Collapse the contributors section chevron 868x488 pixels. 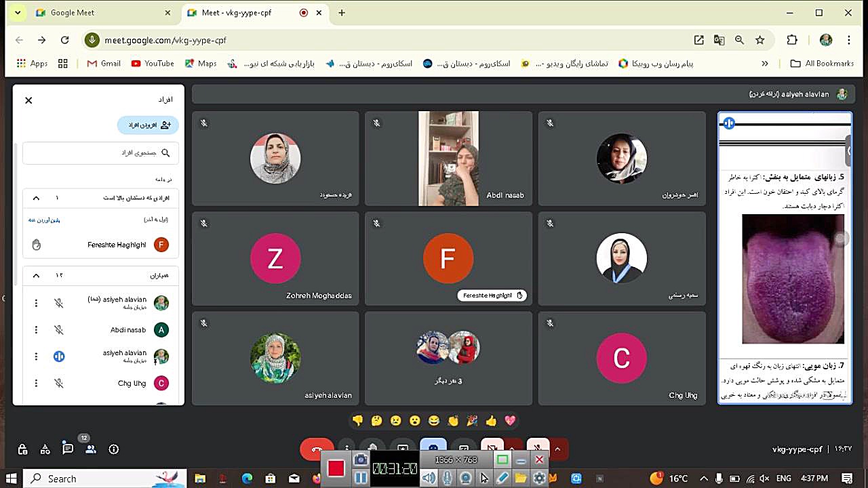36,275
